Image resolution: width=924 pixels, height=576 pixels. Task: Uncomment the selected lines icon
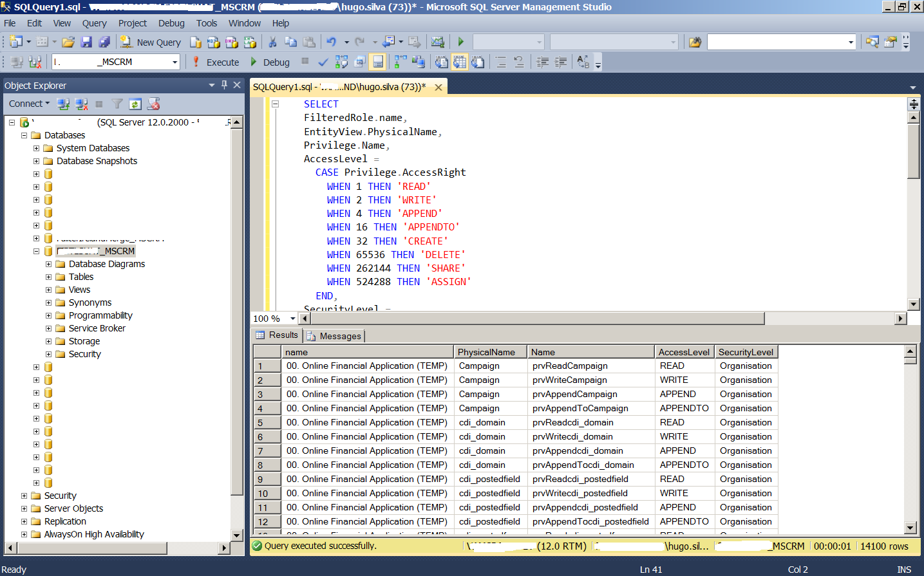519,62
